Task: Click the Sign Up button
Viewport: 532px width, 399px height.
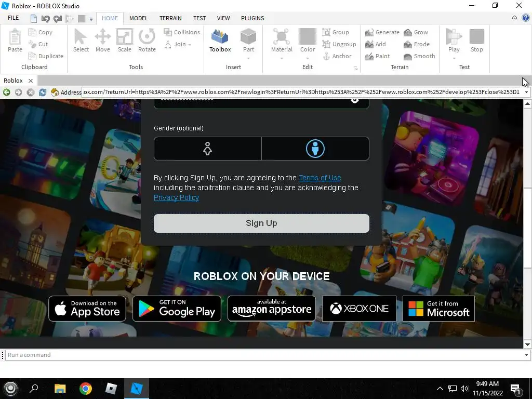Action: pos(261,223)
